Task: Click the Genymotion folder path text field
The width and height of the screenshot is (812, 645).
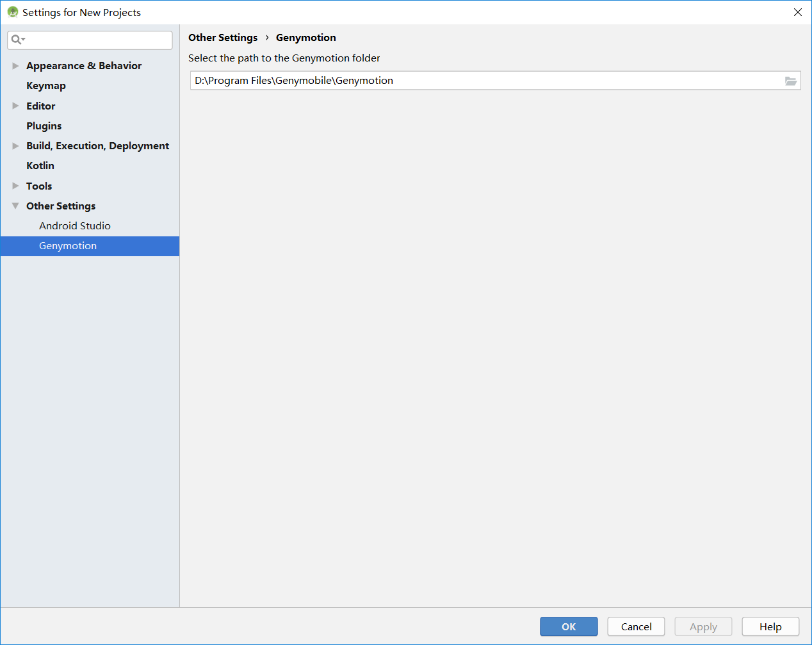Action: (x=495, y=81)
